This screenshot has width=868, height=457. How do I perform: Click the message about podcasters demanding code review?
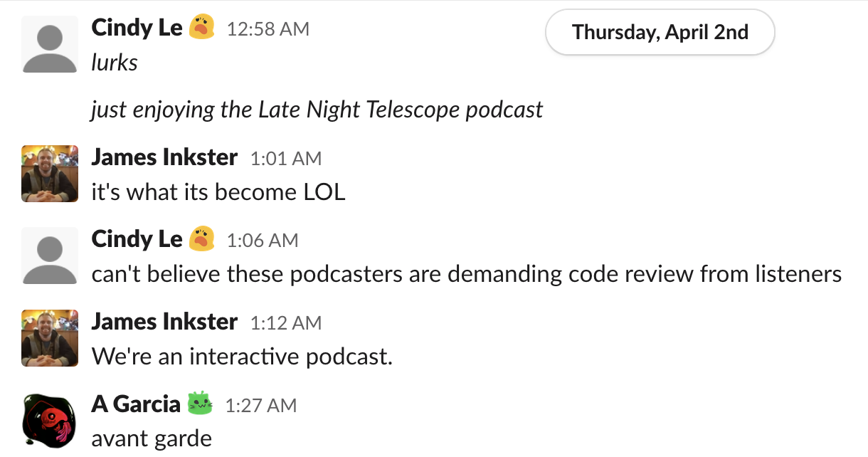(x=467, y=274)
